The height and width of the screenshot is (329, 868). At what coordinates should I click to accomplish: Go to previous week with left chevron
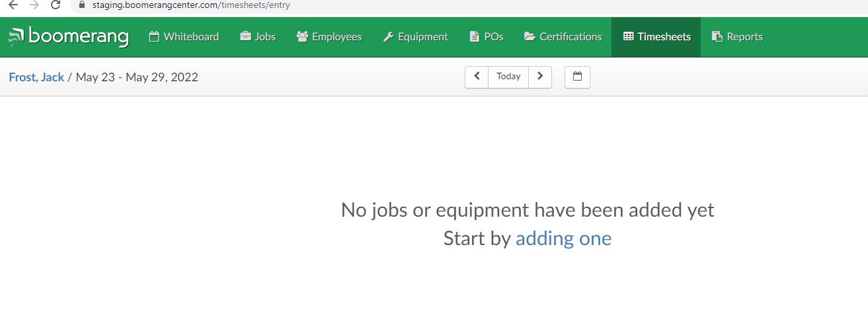[x=477, y=77]
